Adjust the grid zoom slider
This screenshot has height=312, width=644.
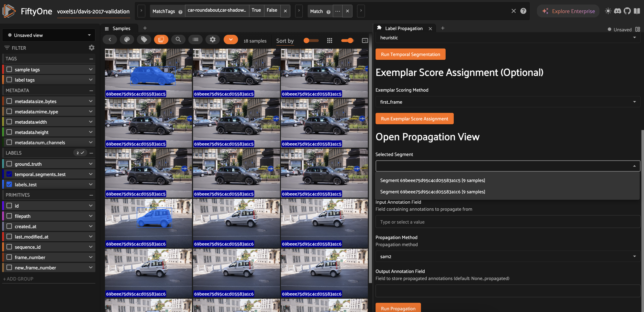[311, 41]
